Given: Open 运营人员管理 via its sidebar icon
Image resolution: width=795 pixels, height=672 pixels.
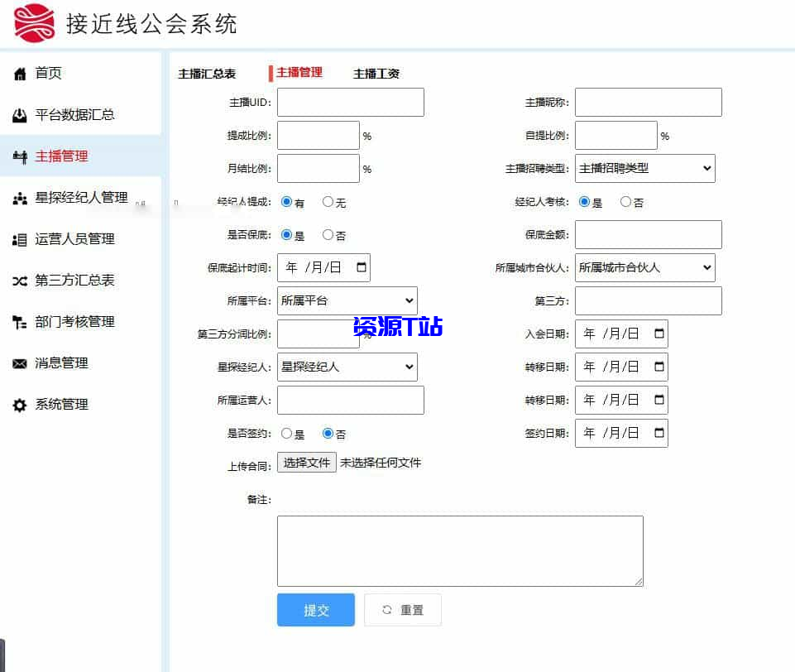Looking at the screenshot, I should pyautogui.click(x=19, y=239).
